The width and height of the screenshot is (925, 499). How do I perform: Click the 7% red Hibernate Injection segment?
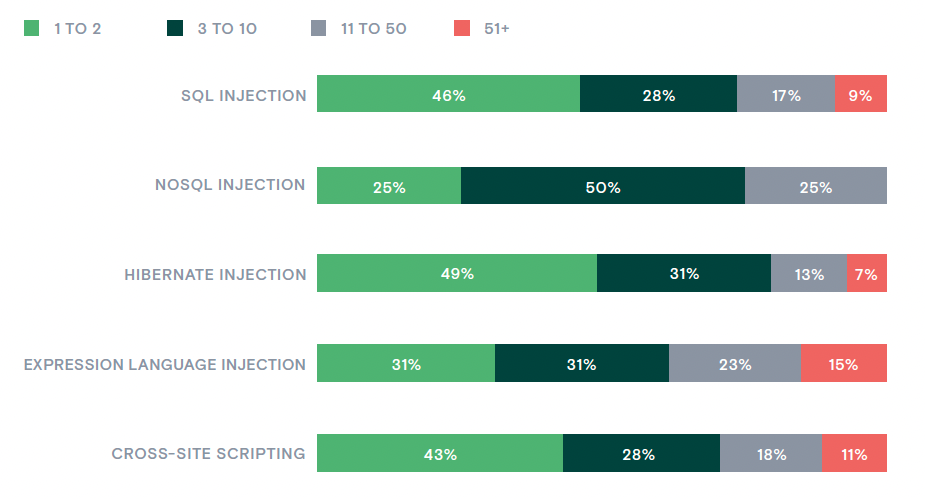(x=866, y=274)
